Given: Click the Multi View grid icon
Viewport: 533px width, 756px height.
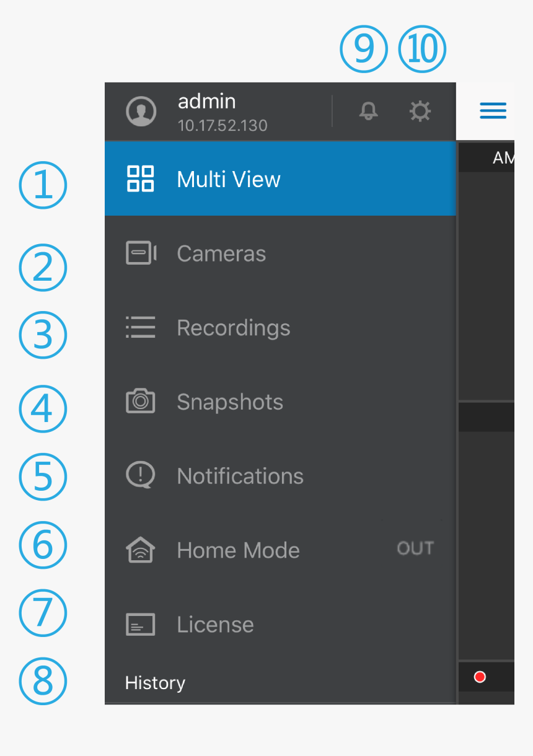Looking at the screenshot, I should pyautogui.click(x=141, y=179).
